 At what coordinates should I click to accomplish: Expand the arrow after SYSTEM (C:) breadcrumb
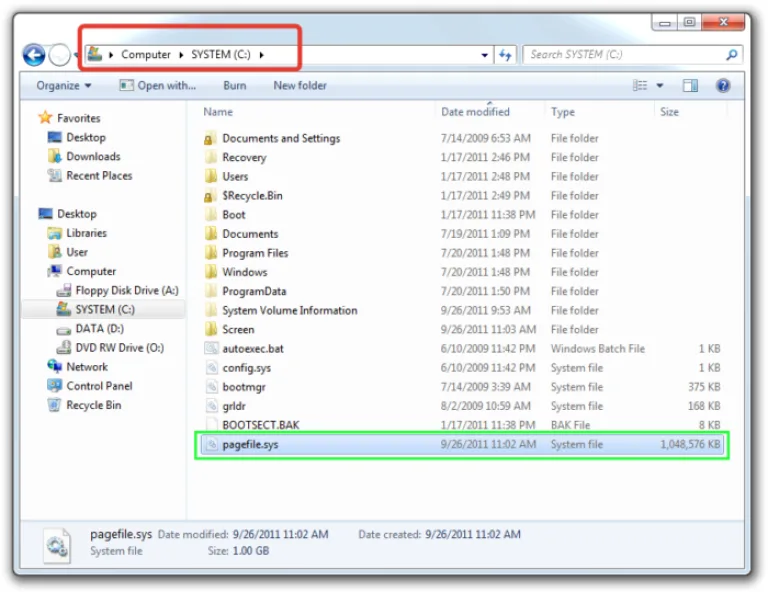click(x=262, y=55)
